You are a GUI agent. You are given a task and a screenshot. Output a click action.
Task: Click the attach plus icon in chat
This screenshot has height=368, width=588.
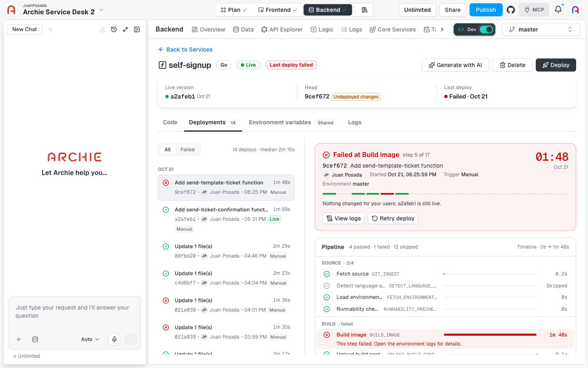pos(19,339)
